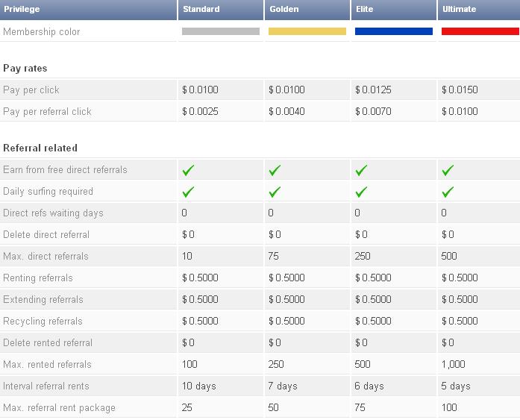Click the Elite checkmark in Daily surfing required

(361, 192)
